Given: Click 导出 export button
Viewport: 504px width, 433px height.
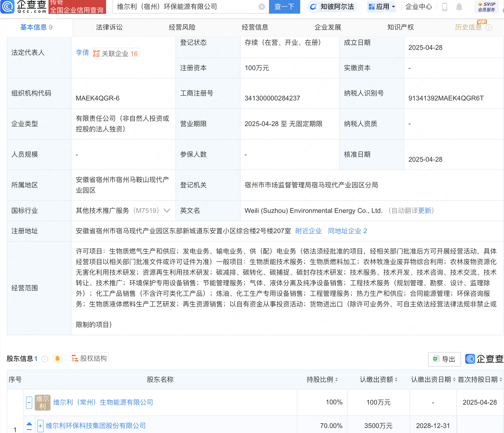Looking at the screenshot, I should (x=444, y=359).
